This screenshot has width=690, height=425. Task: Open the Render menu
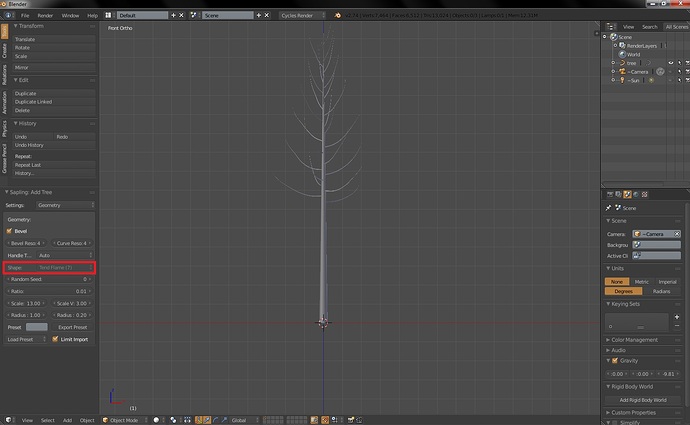[45, 15]
